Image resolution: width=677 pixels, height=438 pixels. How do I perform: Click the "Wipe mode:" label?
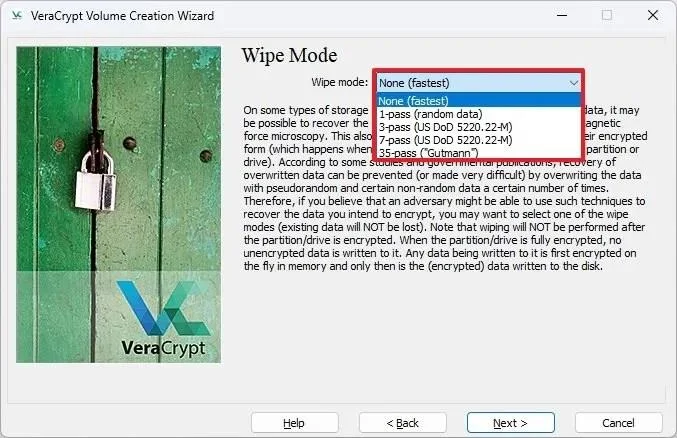[340, 82]
